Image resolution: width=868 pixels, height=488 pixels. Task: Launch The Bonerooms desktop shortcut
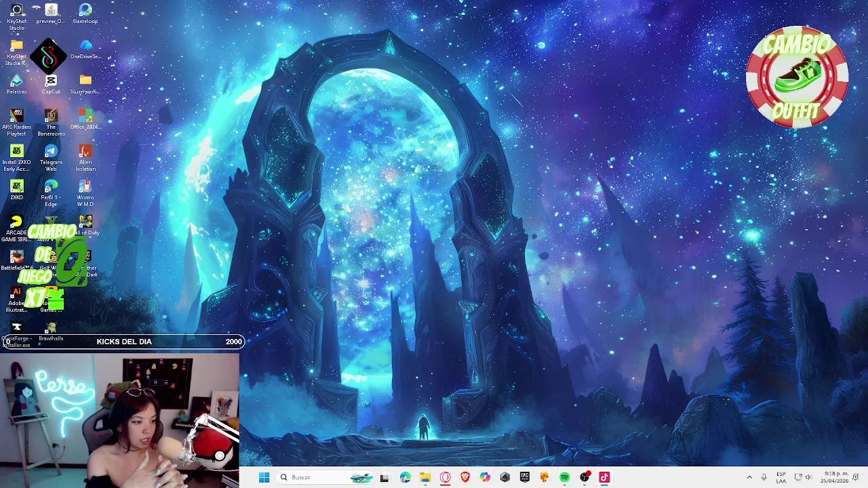point(51,123)
